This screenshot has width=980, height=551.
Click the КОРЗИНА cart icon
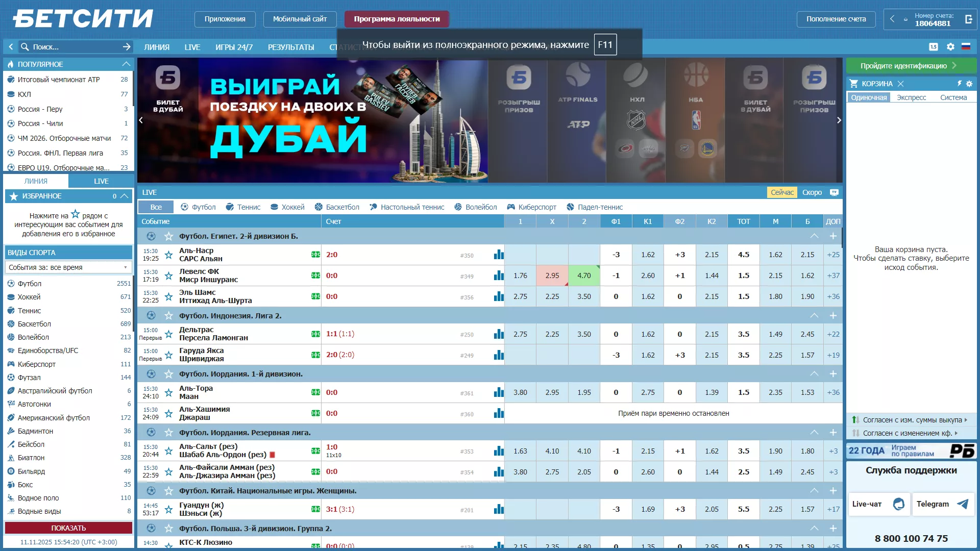coord(854,84)
